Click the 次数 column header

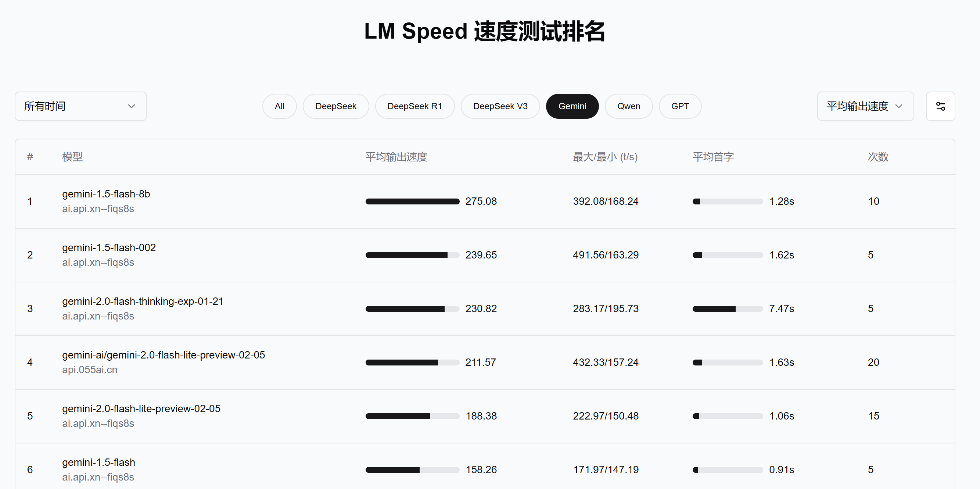pyautogui.click(x=877, y=157)
